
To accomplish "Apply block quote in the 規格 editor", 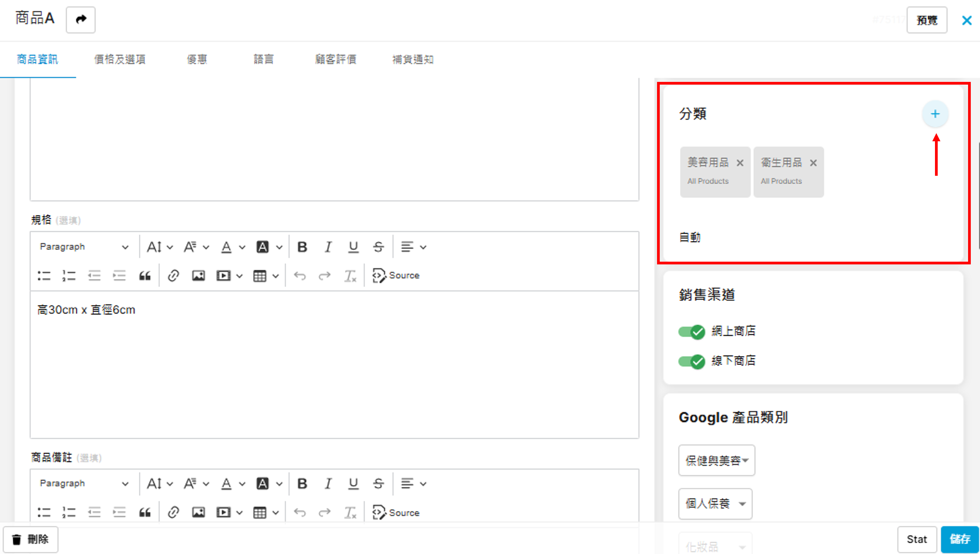I will point(145,276).
